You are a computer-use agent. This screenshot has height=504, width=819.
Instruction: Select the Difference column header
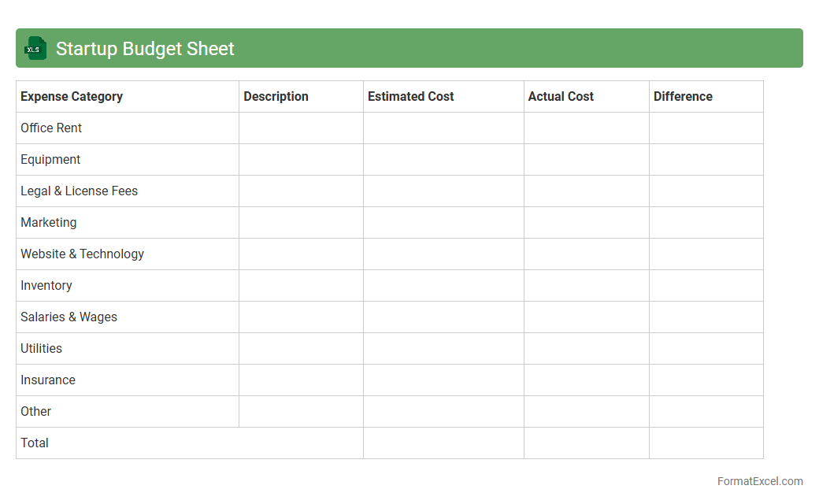click(x=683, y=96)
